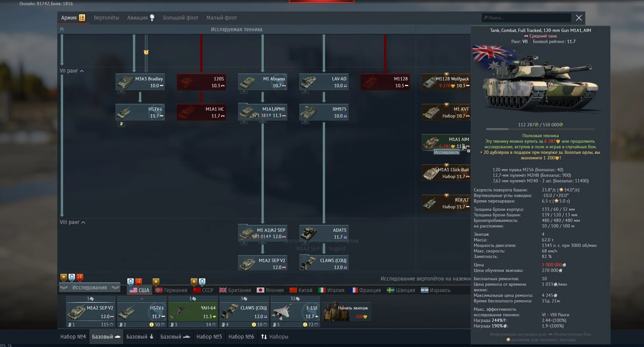Image resolution: width=644 pixels, height=347 pixels.
Task: Select the Базовый ship preset
Action: pyautogui.click(x=175, y=336)
